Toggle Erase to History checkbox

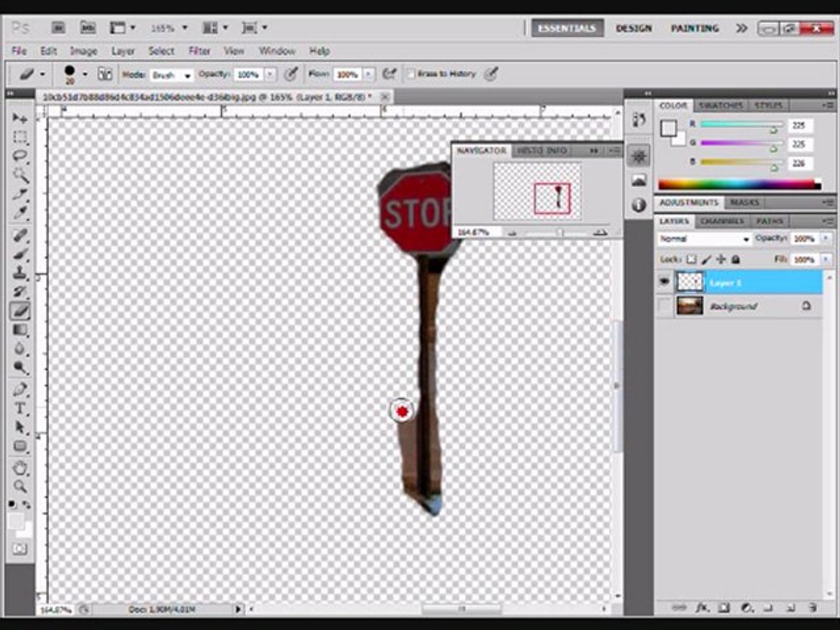point(411,74)
